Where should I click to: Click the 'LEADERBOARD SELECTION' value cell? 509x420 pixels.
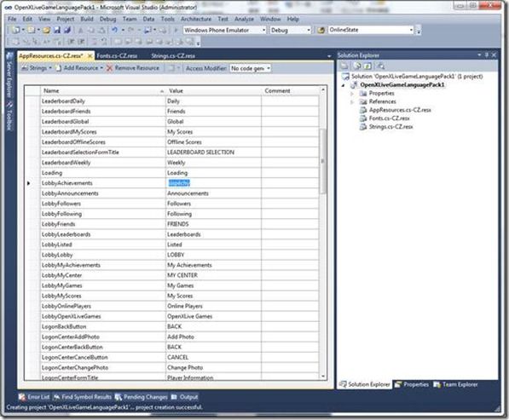coord(213,152)
